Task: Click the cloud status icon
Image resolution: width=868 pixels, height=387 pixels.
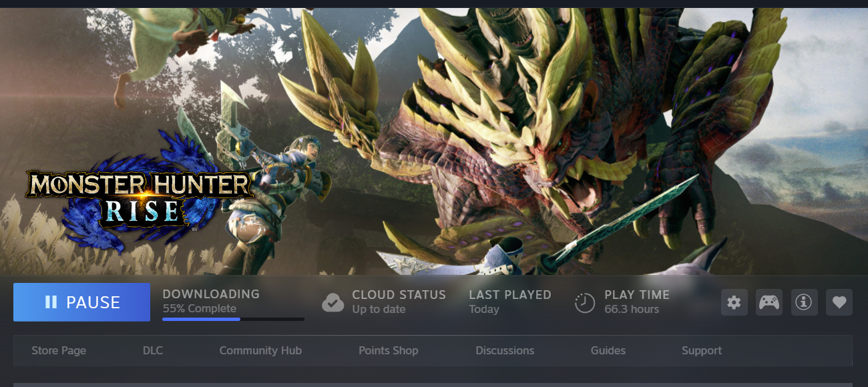Action: pyautogui.click(x=333, y=303)
